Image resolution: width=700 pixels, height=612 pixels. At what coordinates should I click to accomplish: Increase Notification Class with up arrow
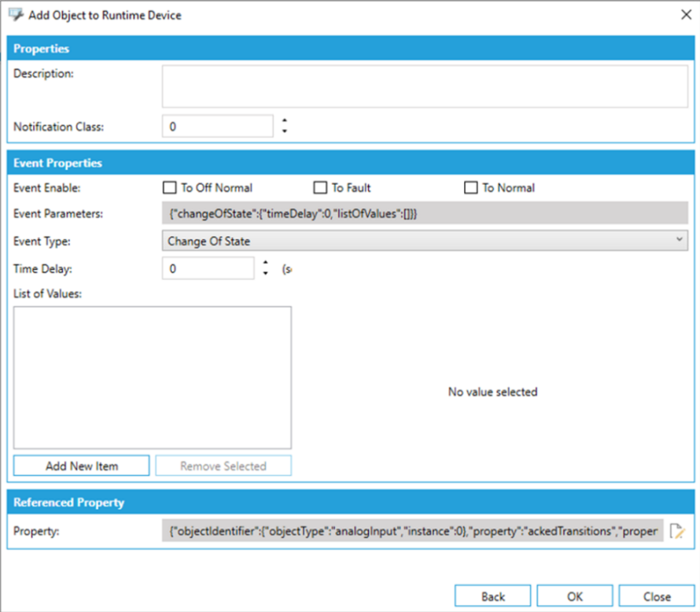(285, 121)
